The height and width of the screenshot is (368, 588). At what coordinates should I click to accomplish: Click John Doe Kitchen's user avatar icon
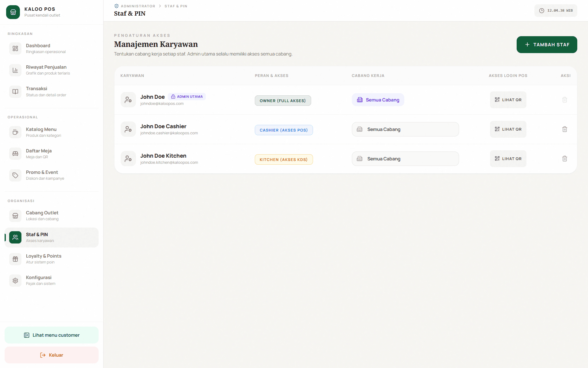click(128, 159)
